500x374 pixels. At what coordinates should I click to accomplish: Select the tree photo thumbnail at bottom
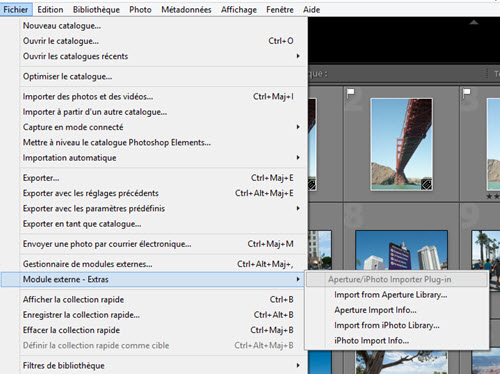(401, 362)
